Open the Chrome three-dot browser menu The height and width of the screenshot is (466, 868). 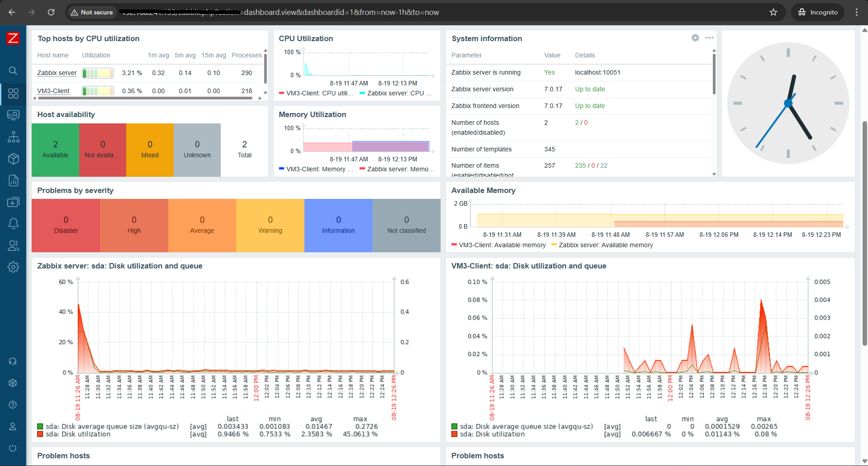(x=856, y=12)
